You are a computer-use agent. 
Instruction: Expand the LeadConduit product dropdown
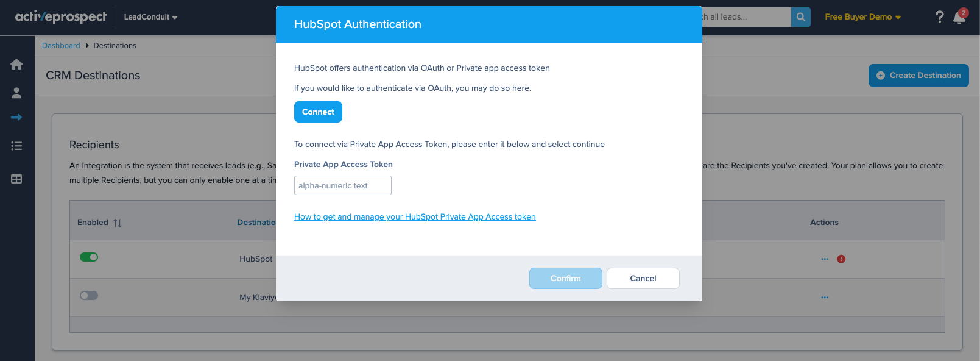click(x=150, y=17)
